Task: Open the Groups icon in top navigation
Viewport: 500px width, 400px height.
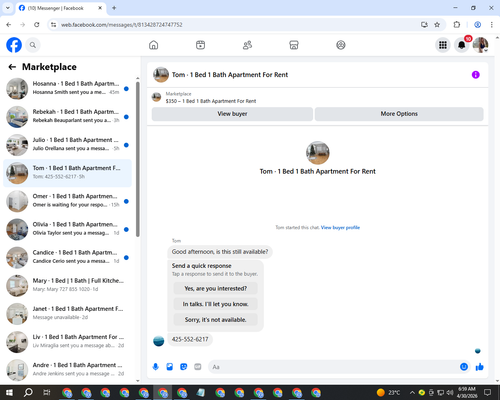Action: click(341, 45)
